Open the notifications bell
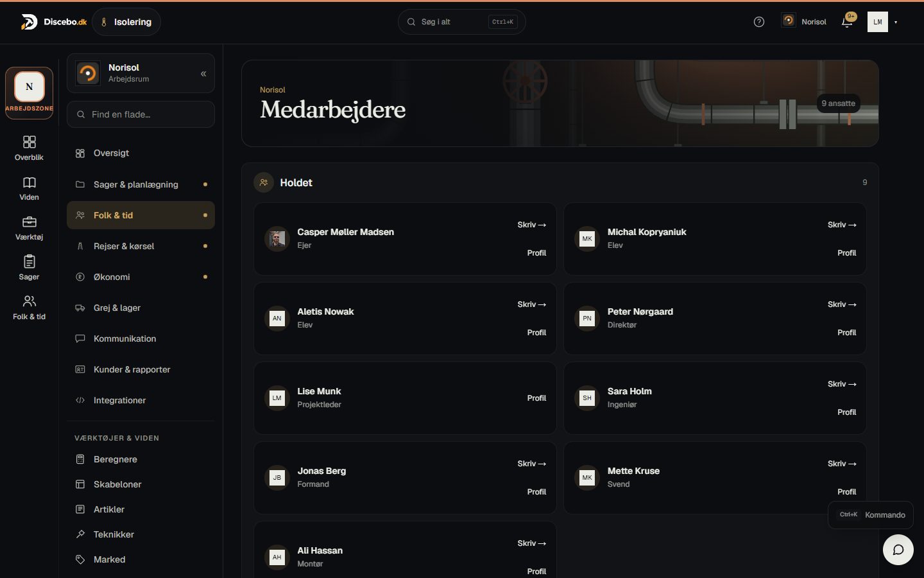This screenshot has height=578, width=924. point(847,22)
